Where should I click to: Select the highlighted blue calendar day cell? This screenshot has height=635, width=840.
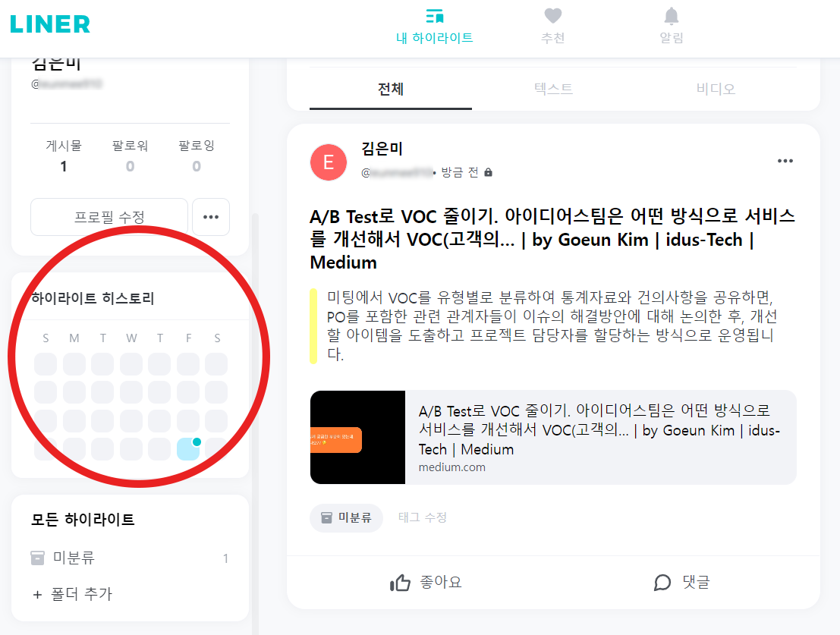(x=188, y=449)
